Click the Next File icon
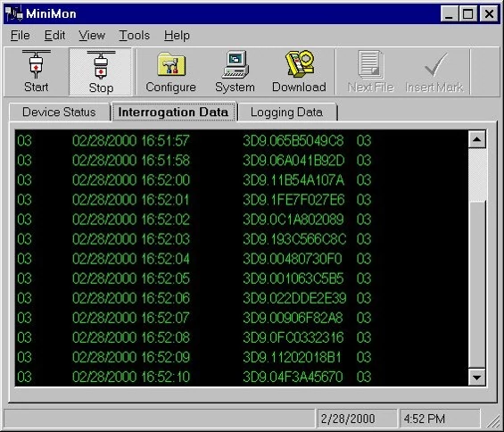Screen dimensions: 504x432 tap(371, 64)
